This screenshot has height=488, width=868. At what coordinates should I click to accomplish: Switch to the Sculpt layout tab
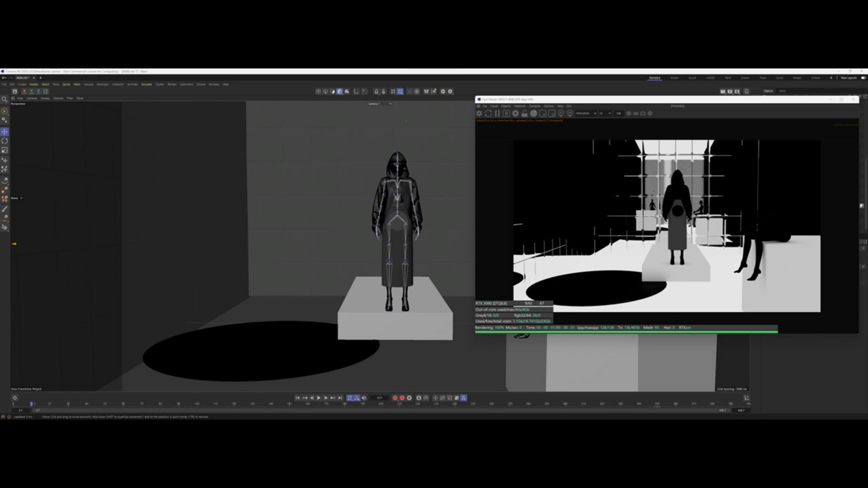pyautogui.click(x=692, y=78)
